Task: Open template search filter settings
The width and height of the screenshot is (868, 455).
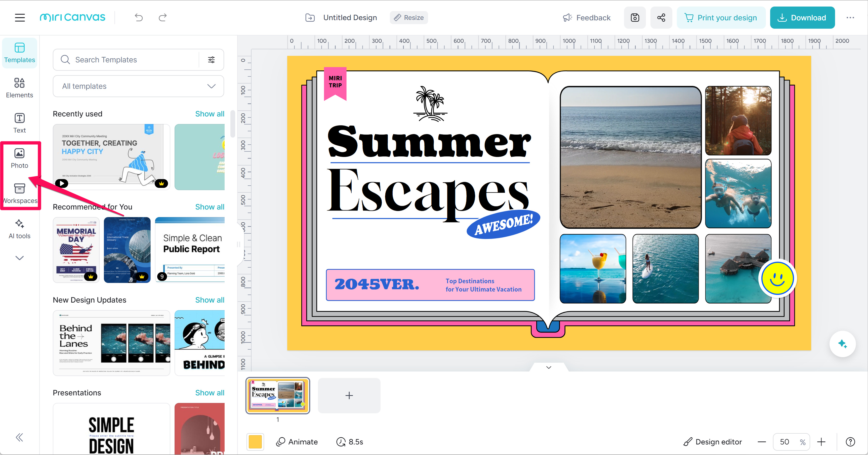Action: pos(211,60)
